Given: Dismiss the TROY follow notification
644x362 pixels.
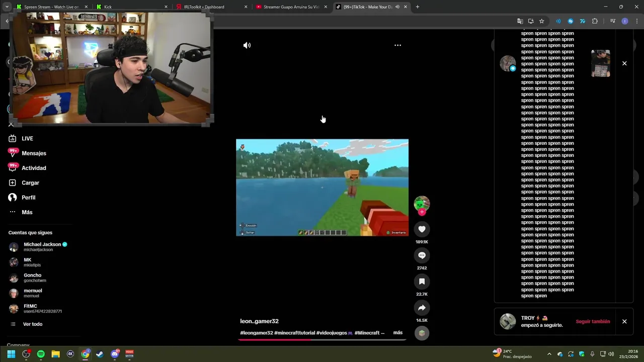Looking at the screenshot, I should [624, 321].
